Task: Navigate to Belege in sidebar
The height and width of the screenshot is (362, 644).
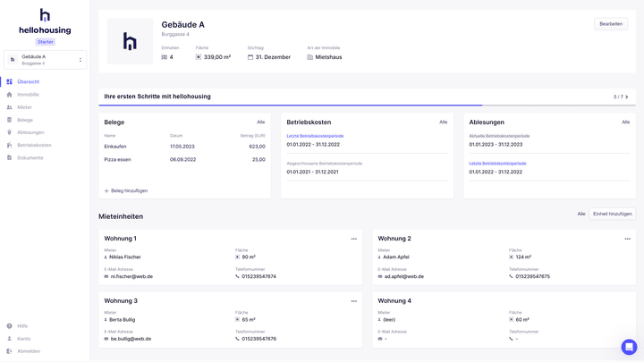Action: [25, 120]
